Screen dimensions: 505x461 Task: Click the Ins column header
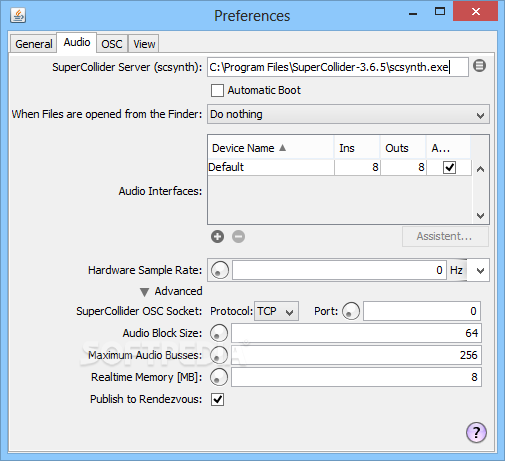(x=357, y=148)
